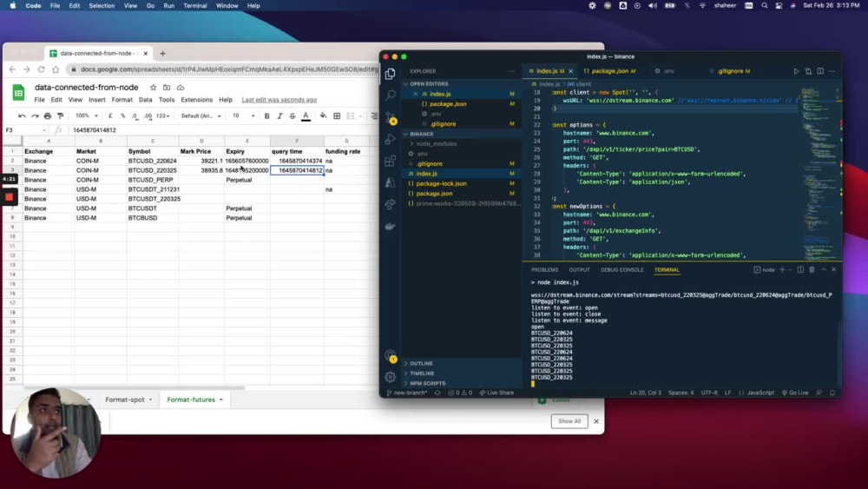This screenshot has height=489, width=868.
Task: Toggle italic formatting in Sheets
Action: [279, 116]
